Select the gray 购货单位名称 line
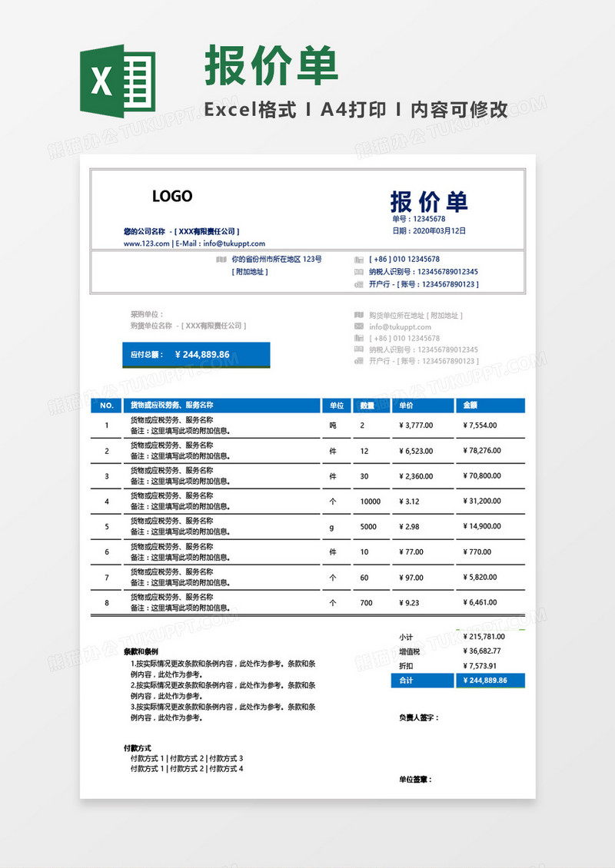Screen dimensions: 615x868 click(x=188, y=326)
